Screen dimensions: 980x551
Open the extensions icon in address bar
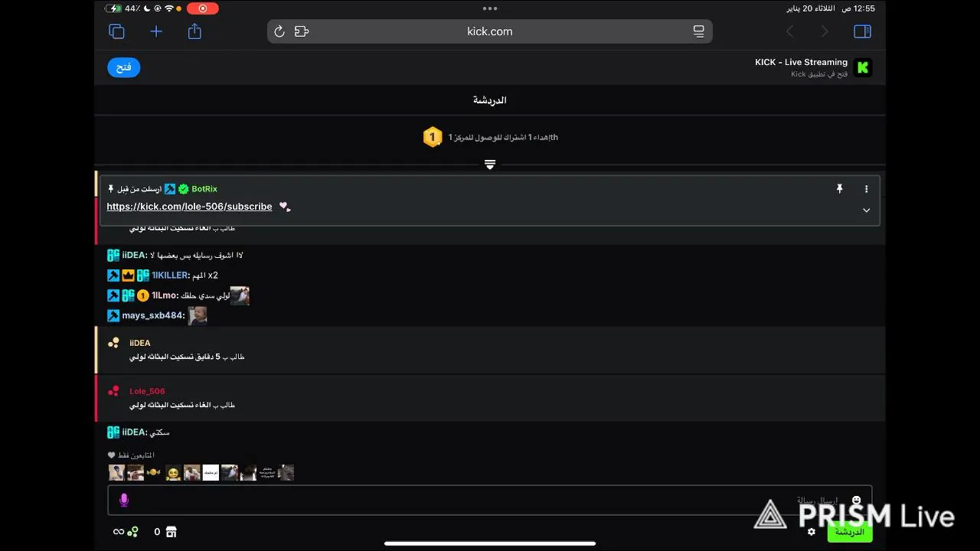[x=302, y=31]
